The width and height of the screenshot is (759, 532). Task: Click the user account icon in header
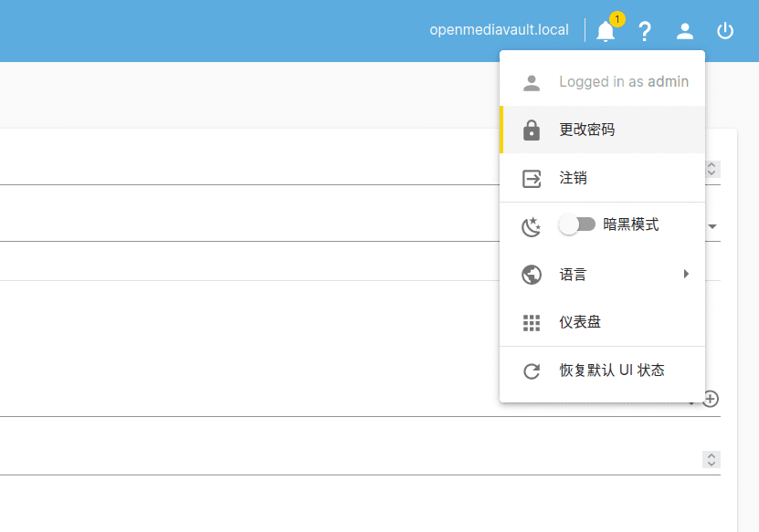[685, 31]
